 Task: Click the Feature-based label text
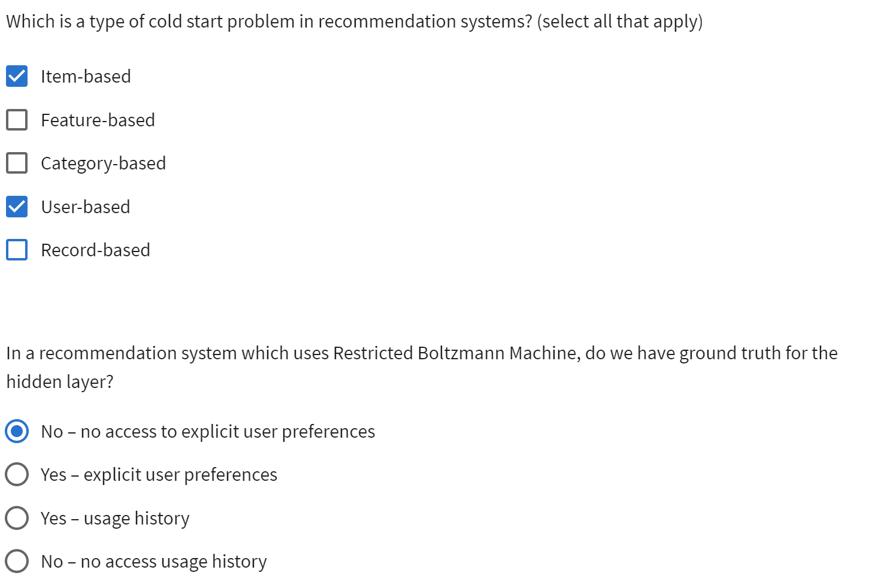98,119
